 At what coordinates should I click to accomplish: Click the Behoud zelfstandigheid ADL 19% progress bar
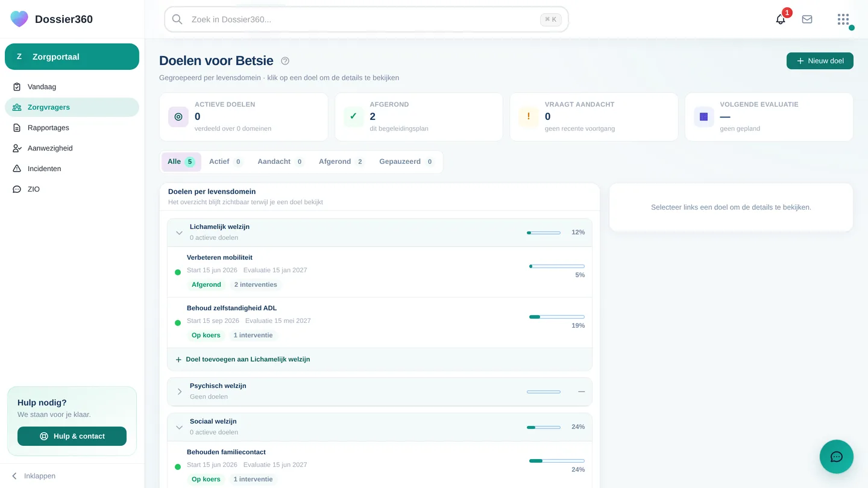click(557, 317)
